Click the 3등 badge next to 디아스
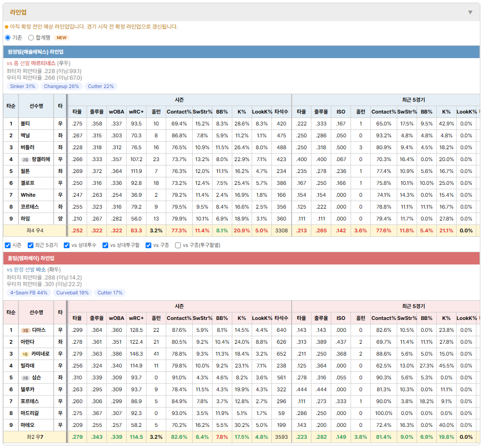 click(x=25, y=330)
